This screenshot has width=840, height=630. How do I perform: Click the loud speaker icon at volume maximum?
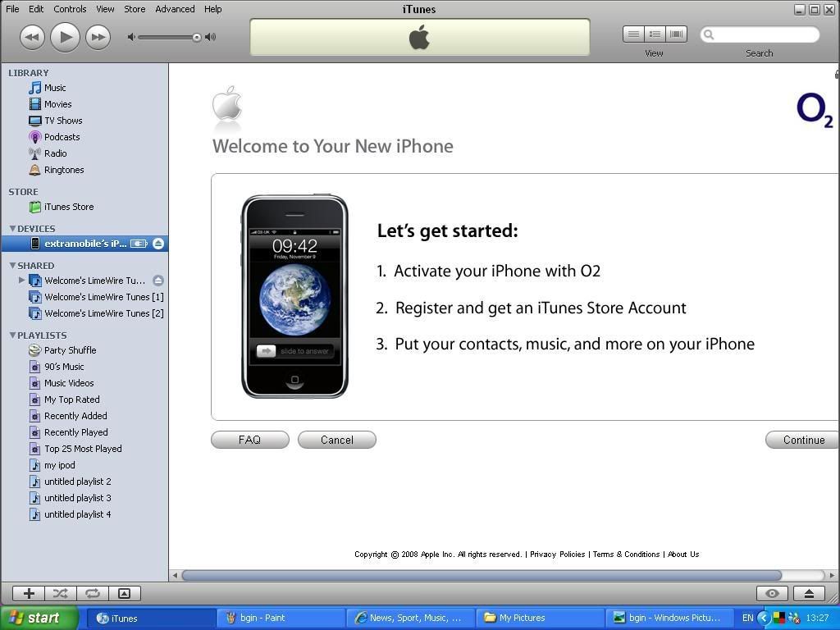pos(211,37)
